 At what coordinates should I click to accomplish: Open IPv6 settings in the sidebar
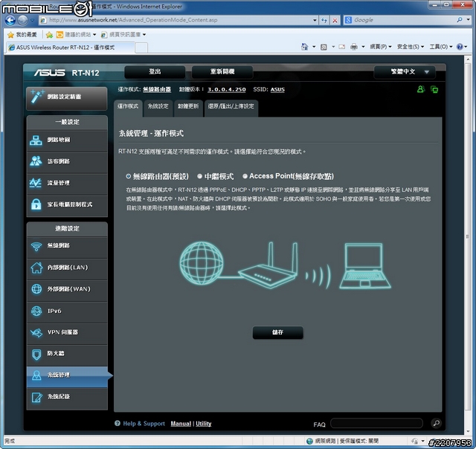(x=67, y=311)
